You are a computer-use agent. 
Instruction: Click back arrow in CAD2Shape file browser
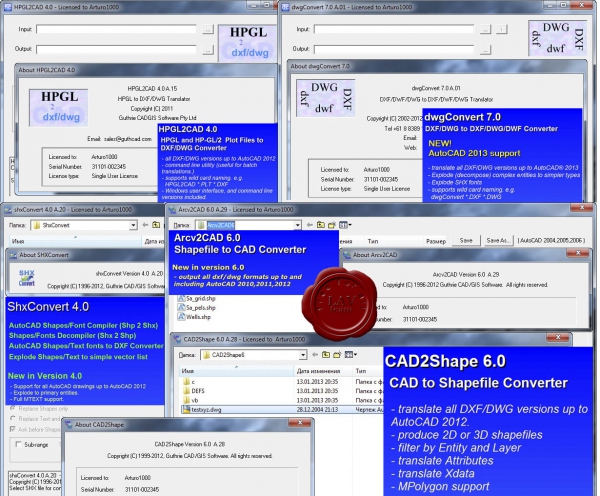tap(315, 355)
